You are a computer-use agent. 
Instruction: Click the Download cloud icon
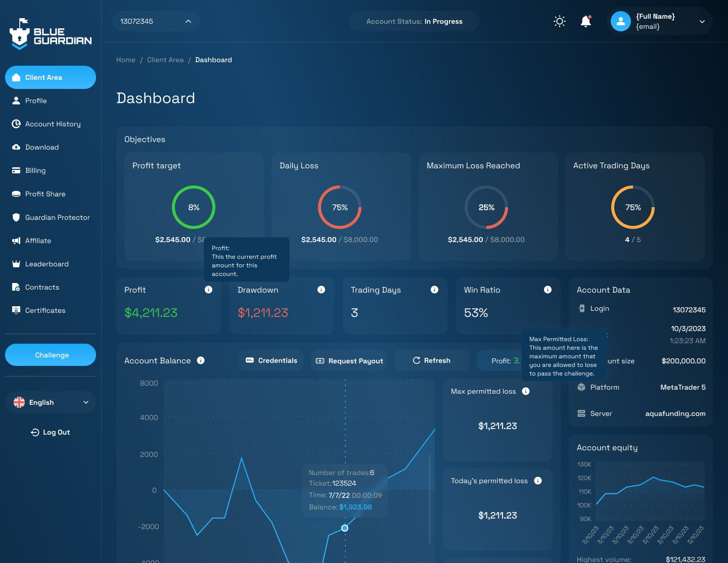(16, 147)
